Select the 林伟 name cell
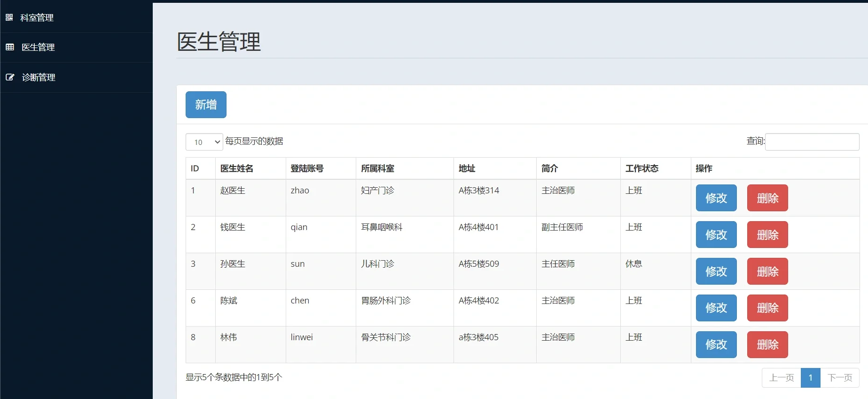 [x=250, y=344]
